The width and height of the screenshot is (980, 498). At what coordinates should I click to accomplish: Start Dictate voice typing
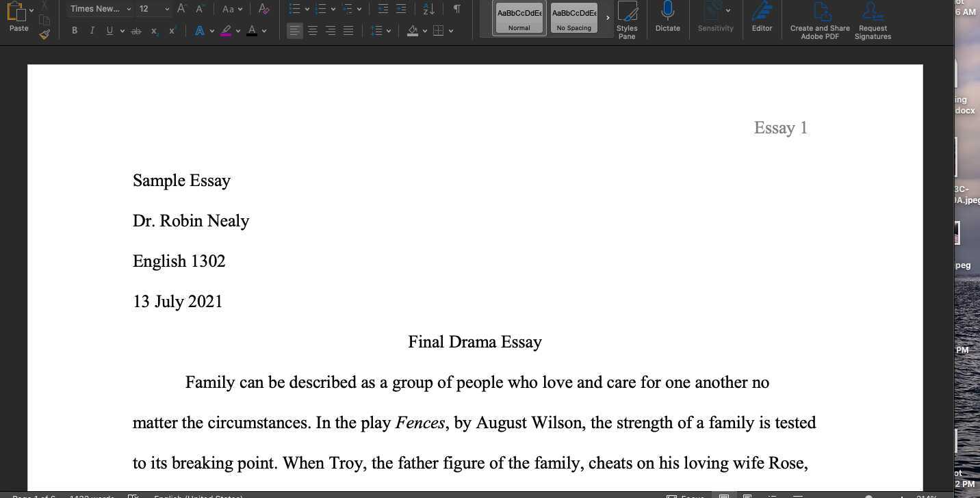pyautogui.click(x=667, y=21)
